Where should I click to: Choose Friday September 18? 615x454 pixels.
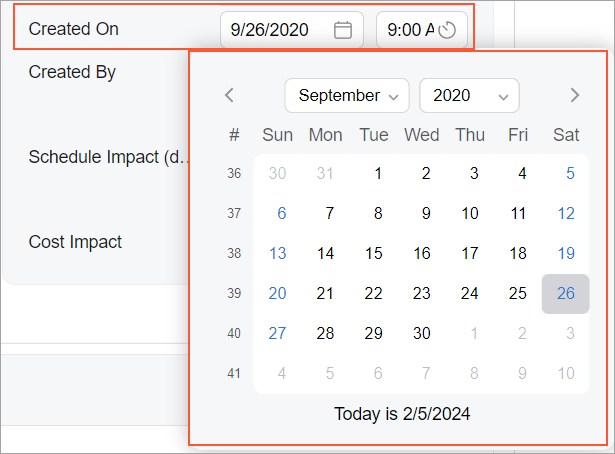[518, 253]
